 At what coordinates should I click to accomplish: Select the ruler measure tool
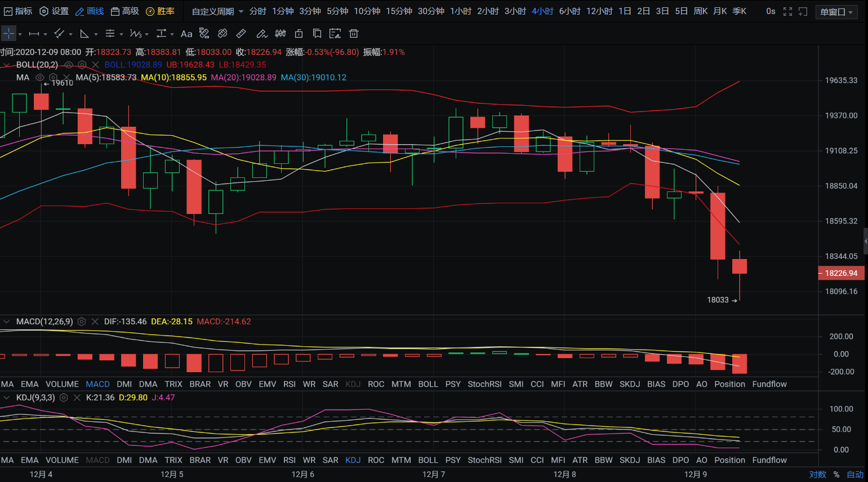241,34
